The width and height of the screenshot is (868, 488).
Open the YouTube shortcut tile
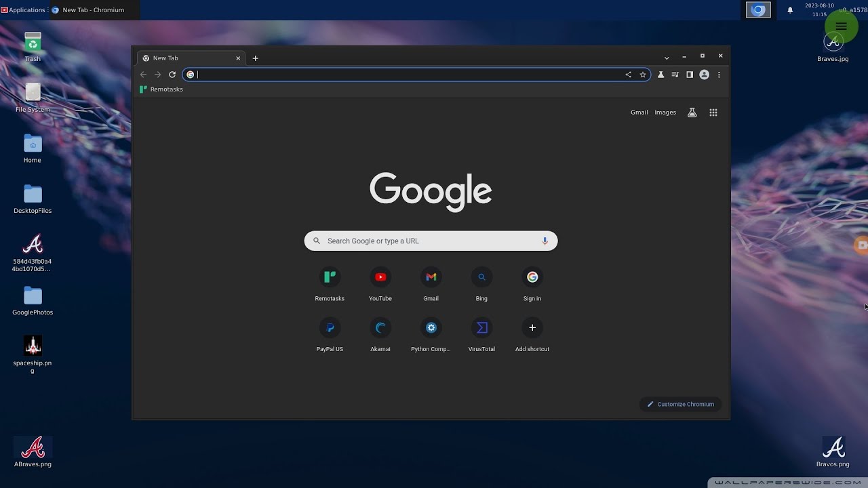(380, 284)
